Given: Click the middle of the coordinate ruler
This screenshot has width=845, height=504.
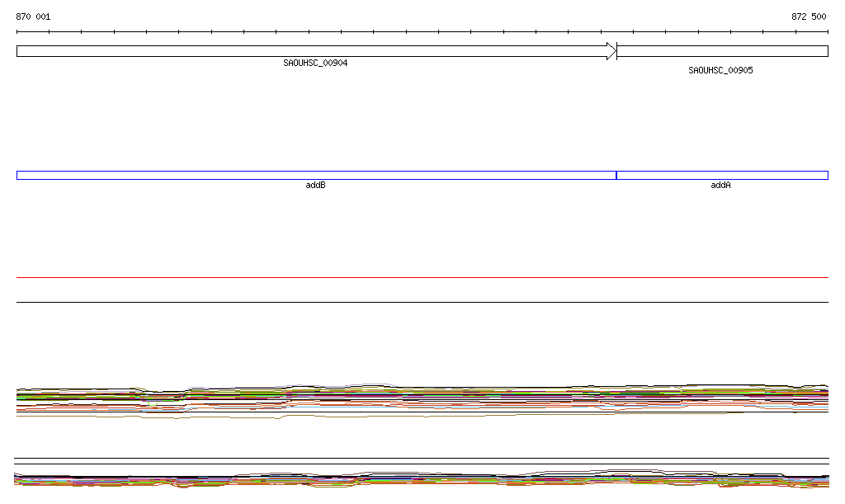Looking at the screenshot, I should click(x=422, y=32).
